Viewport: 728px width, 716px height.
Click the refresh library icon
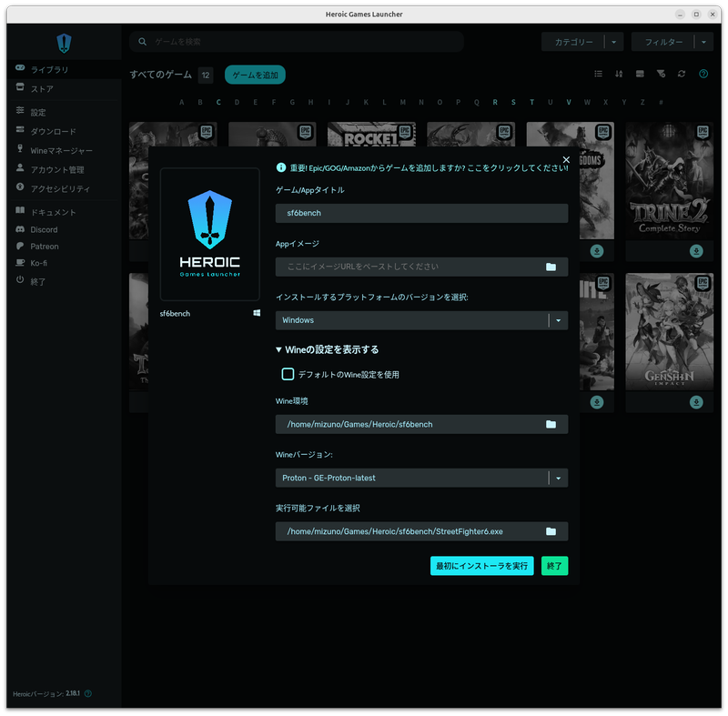click(682, 74)
